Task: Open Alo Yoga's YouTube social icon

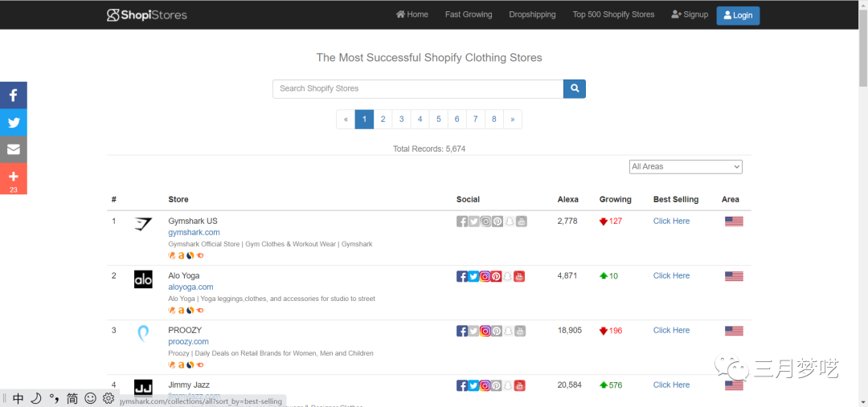Action: 519,276
